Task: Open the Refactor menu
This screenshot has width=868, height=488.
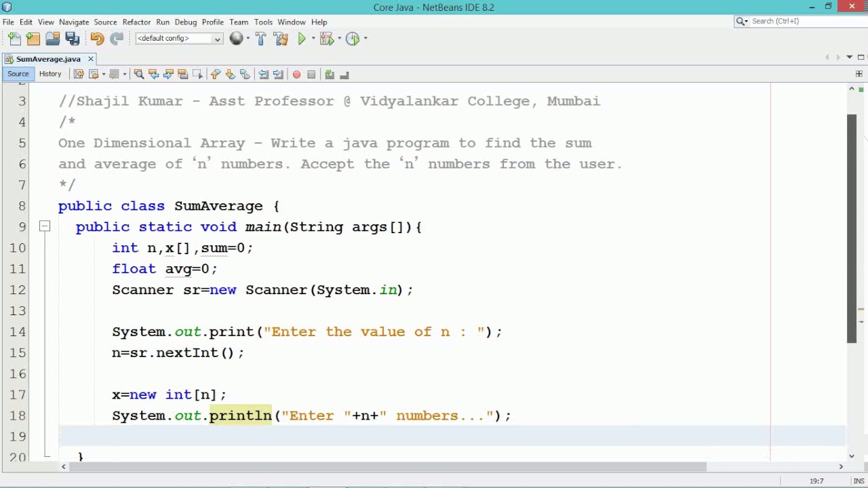Action: coord(136,22)
